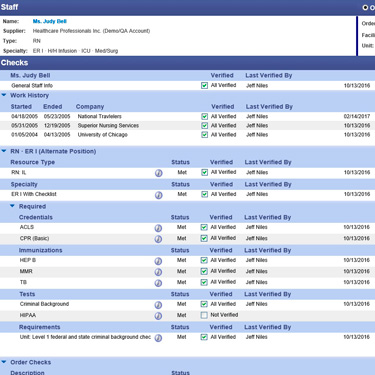The image size is (375, 375).
Task: Select the radio button in Staff header
Action: 365,7
